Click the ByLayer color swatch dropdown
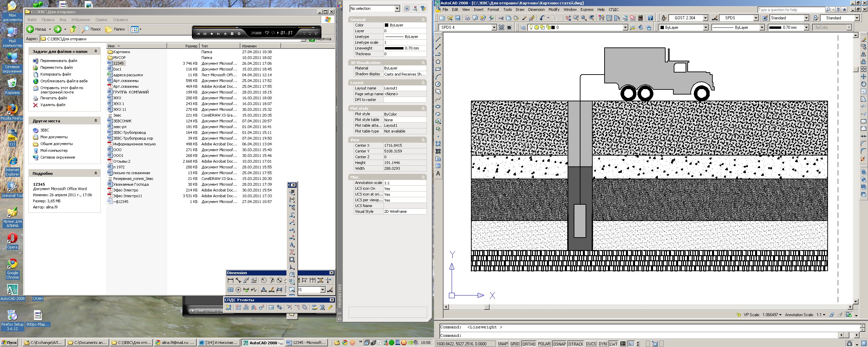Viewport: 868px width, 347px height. click(706, 27)
